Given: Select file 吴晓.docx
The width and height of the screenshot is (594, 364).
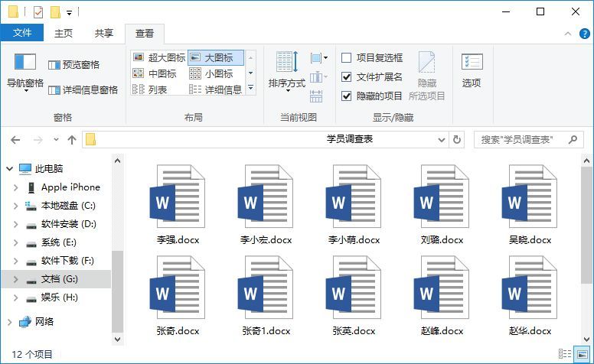Looking at the screenshot, I should point(530,204).
